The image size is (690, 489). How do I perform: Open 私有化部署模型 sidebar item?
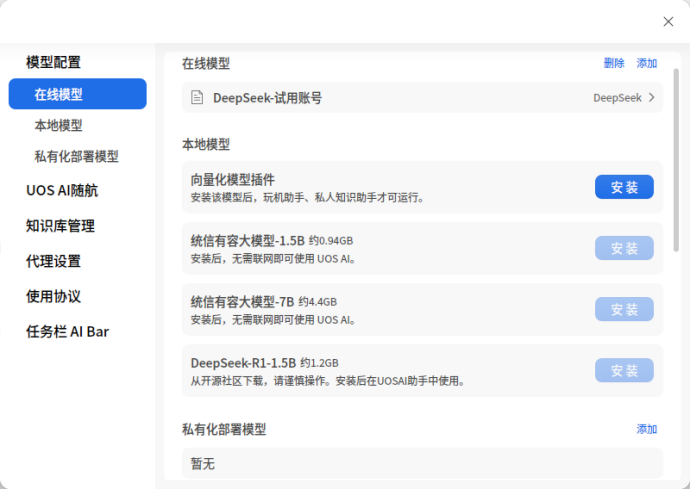tap(77, 156)
